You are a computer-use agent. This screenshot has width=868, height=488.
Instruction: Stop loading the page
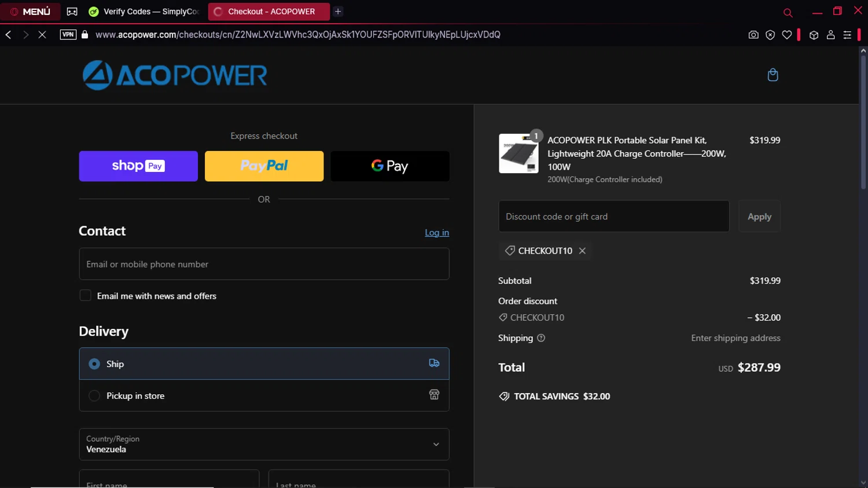[x=42, y=35]
